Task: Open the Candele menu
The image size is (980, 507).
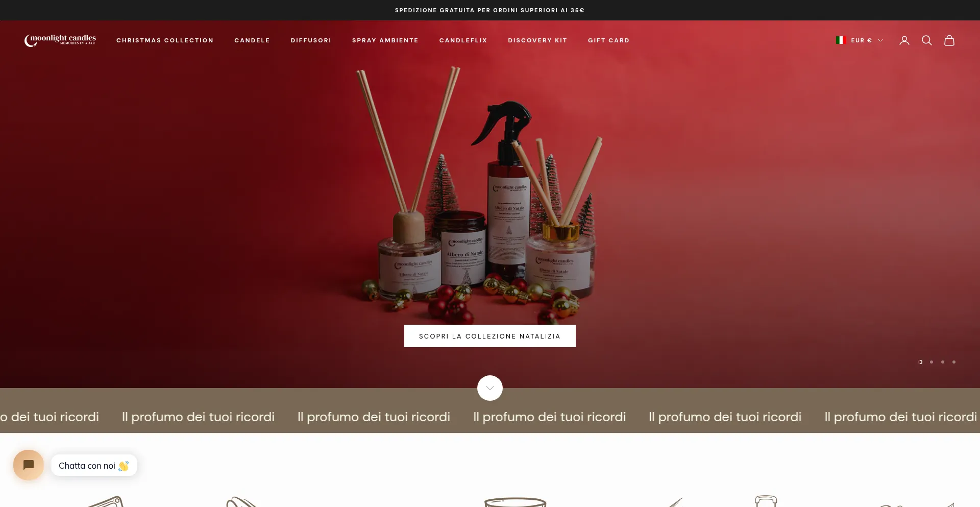Action: (252, 40)
